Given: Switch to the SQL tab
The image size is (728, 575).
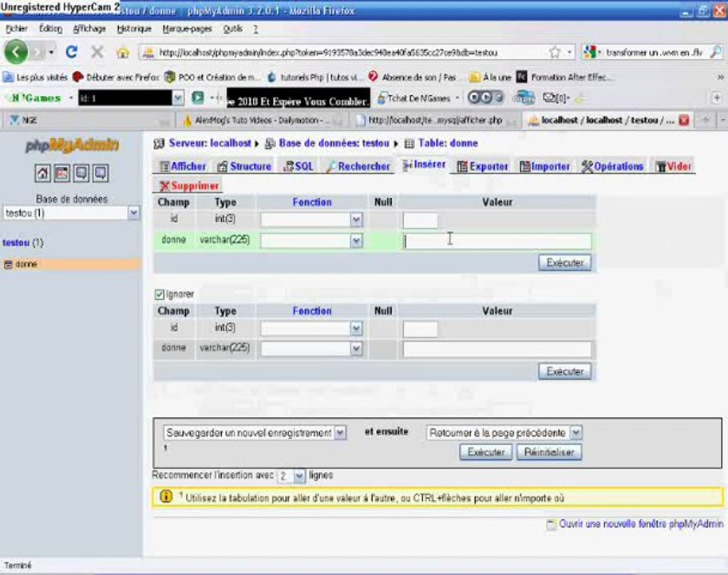Looking at the screenshot, I should pos(299,166).
